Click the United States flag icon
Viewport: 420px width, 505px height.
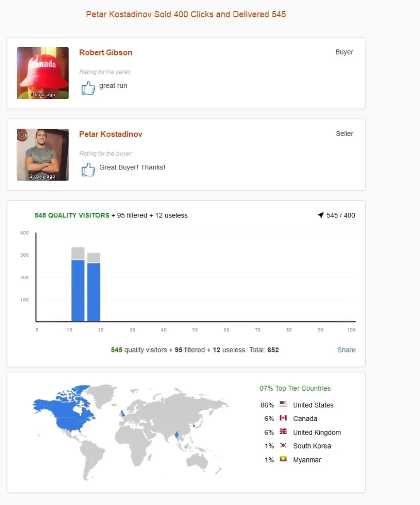pyautogui.click(x=283, y=404)
